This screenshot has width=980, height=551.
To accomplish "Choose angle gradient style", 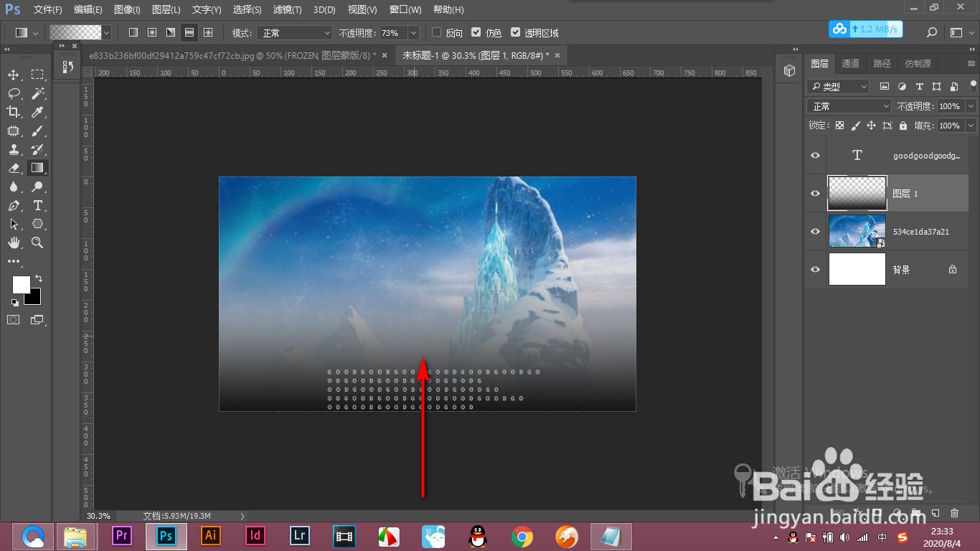I will coord(171,32).
